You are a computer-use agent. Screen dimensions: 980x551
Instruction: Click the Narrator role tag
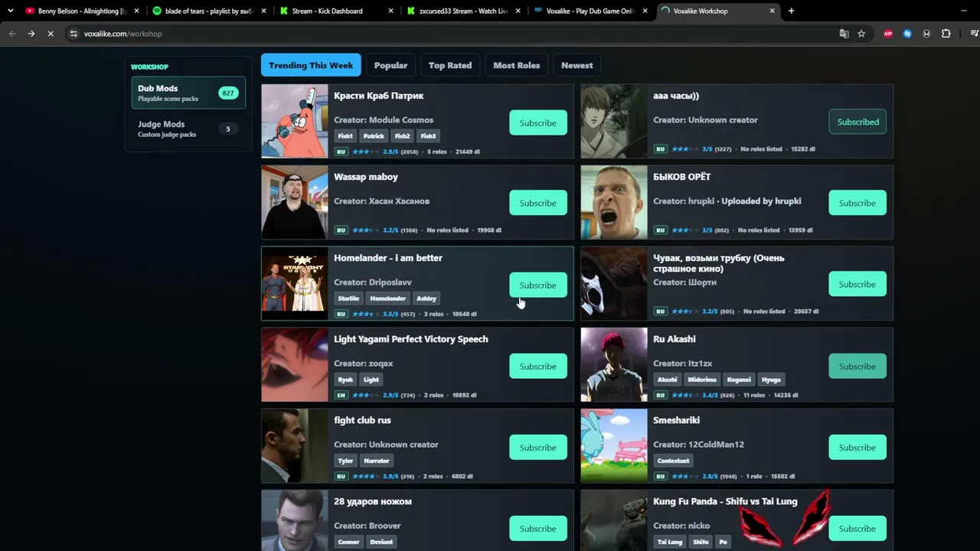click(377, 461)
